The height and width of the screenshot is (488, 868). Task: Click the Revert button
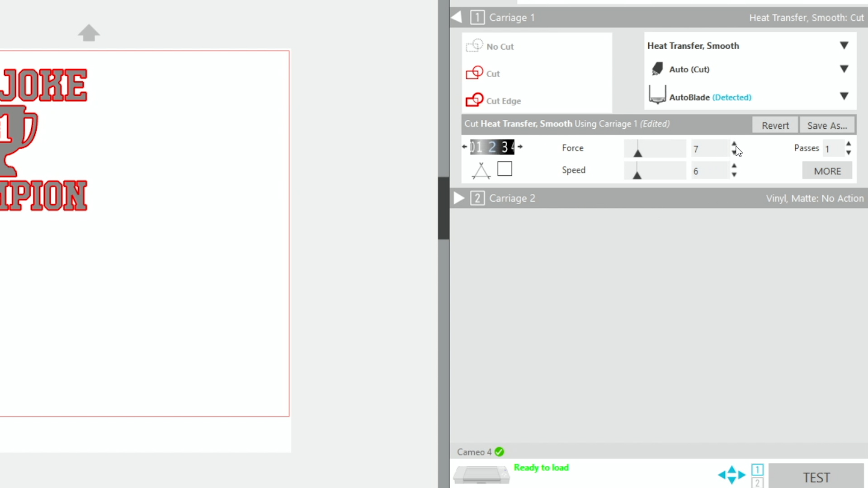pos(775,126)
